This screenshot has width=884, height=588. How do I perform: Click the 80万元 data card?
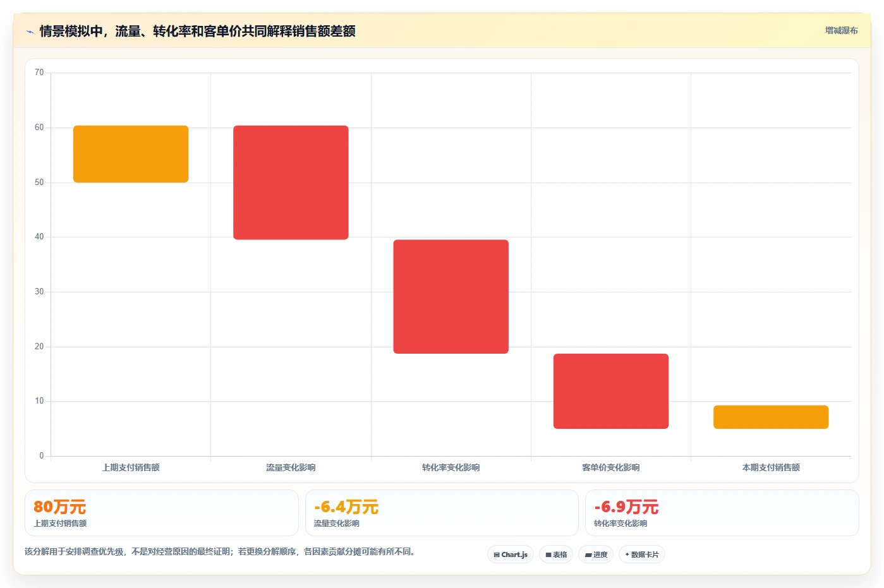pyautogui.click(x=162, y=513)
